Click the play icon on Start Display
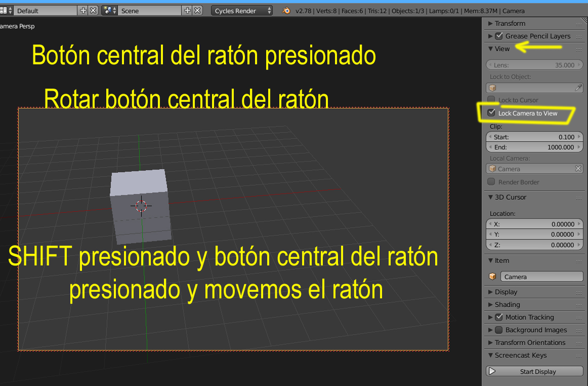This screenshot has height=386, width=588. click(492, 371)
